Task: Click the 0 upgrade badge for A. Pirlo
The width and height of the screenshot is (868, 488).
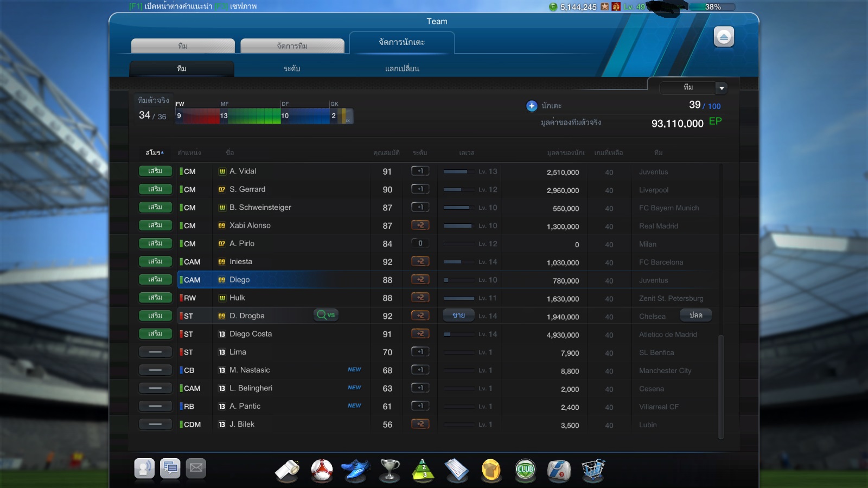Action: pyautogui.click(x=420, y=243)
